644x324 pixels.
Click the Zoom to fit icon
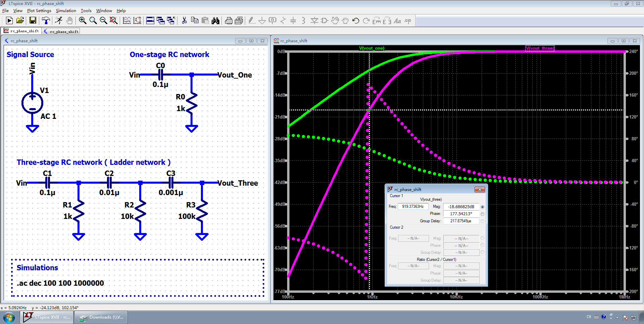click(x=114, y=21)
